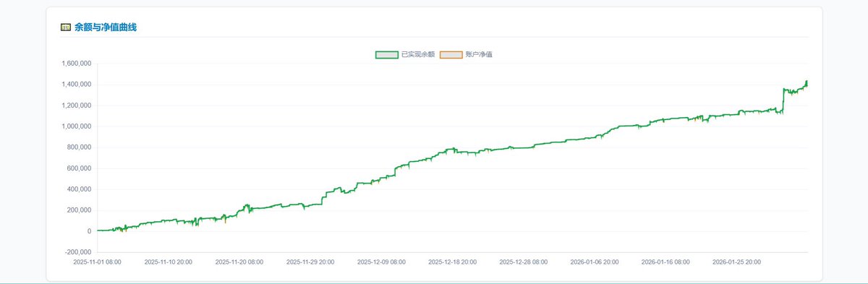Click the 2025-11-10 20:00 date label
The width and height of the screenshot is (868, 284).
(169, 262)
